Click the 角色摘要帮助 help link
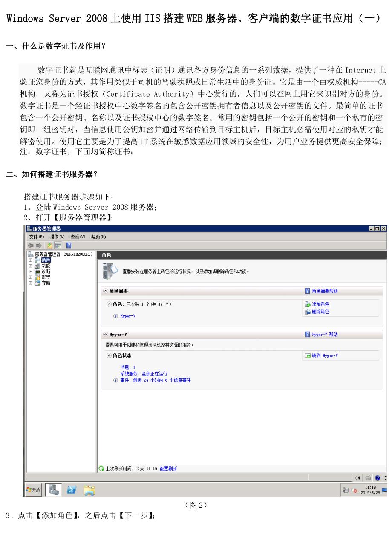 (x=325, y=291)
